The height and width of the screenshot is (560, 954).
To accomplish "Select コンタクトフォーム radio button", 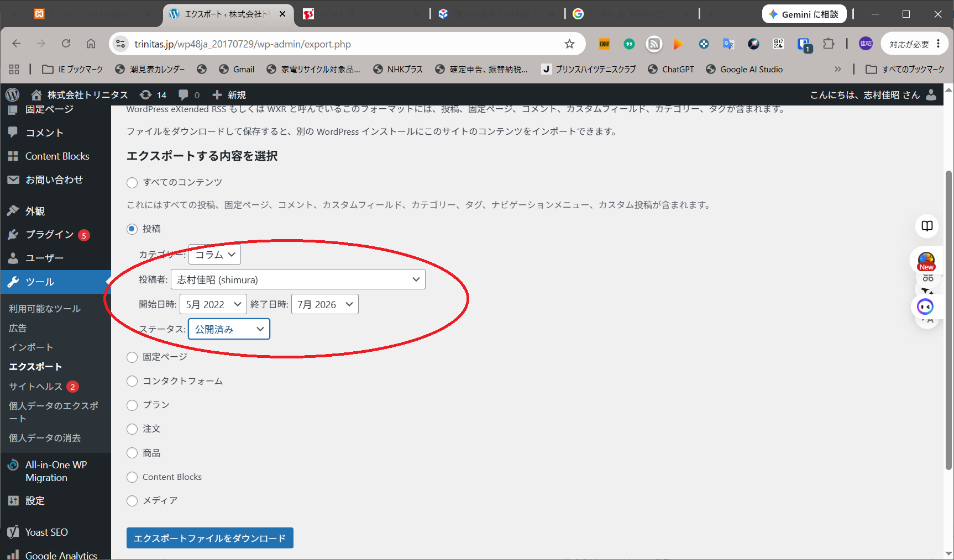I will [x=132, y=381].
